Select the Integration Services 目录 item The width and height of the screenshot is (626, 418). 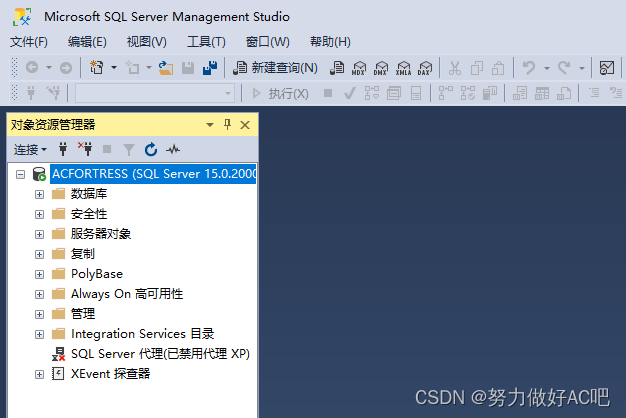(143, 334)
